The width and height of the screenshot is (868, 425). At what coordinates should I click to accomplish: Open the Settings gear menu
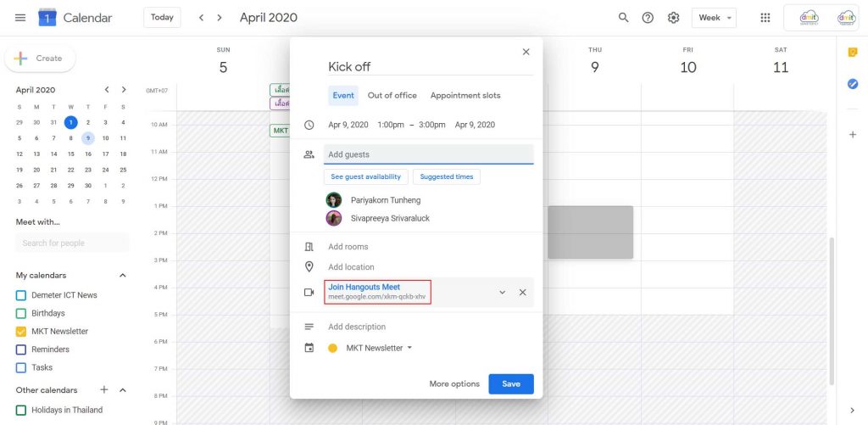(673, 18)
